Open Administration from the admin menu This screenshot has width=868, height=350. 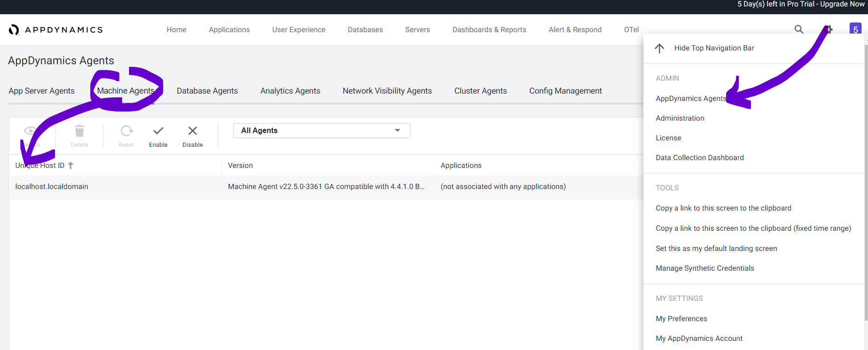point(680,118)
